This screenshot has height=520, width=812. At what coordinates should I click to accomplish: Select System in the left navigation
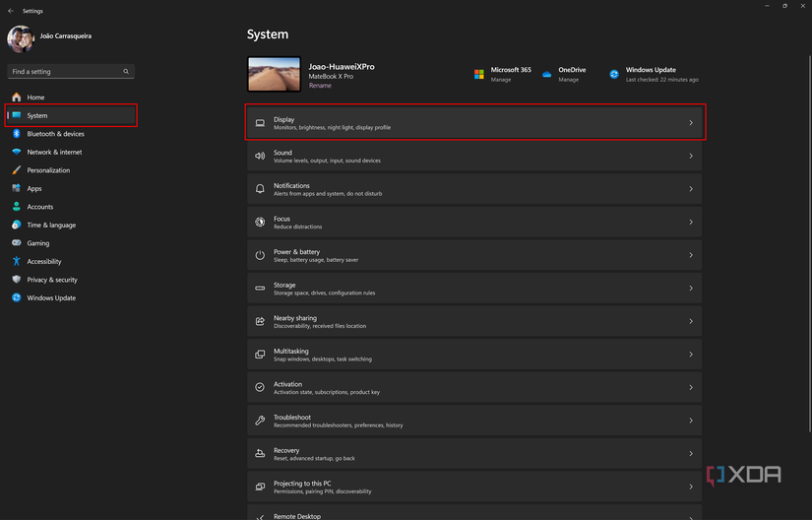(x=71, y=115)
